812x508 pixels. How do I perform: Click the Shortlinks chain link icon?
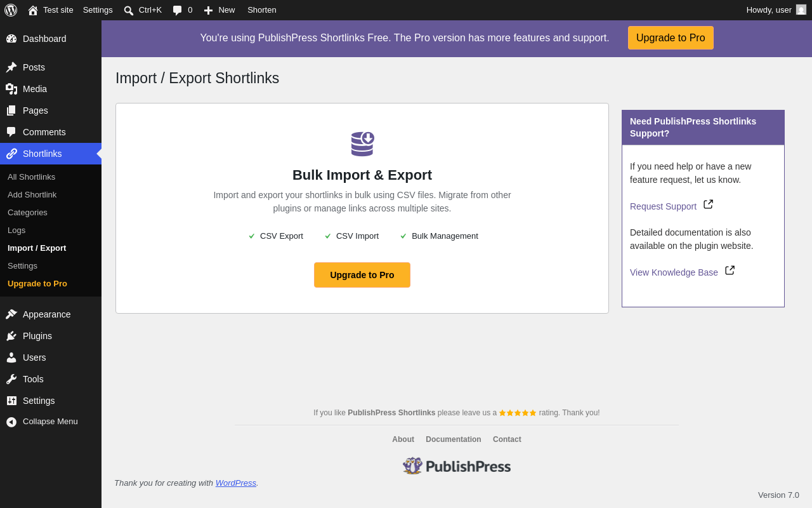coord(11,154)
